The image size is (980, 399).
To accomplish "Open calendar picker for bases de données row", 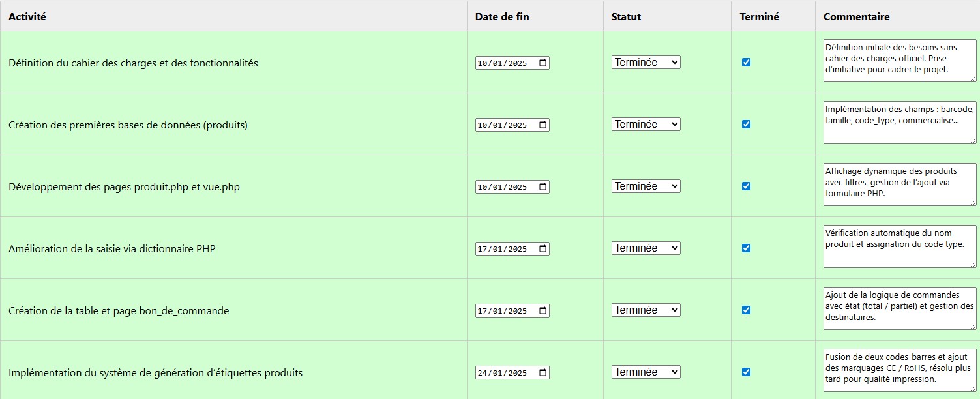I will (x=543, y=125).
